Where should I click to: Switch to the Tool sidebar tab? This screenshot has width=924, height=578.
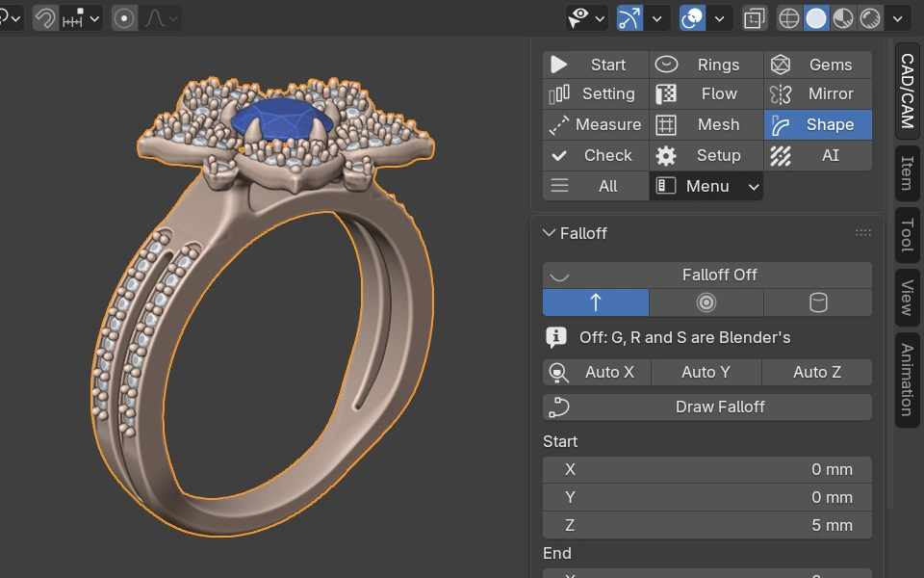[908, 235]
